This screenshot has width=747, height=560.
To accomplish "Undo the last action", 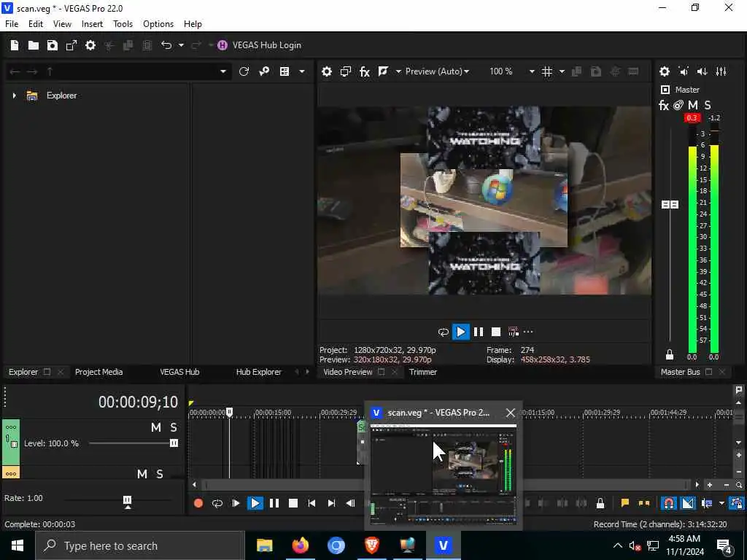I will tap(166, 45).
